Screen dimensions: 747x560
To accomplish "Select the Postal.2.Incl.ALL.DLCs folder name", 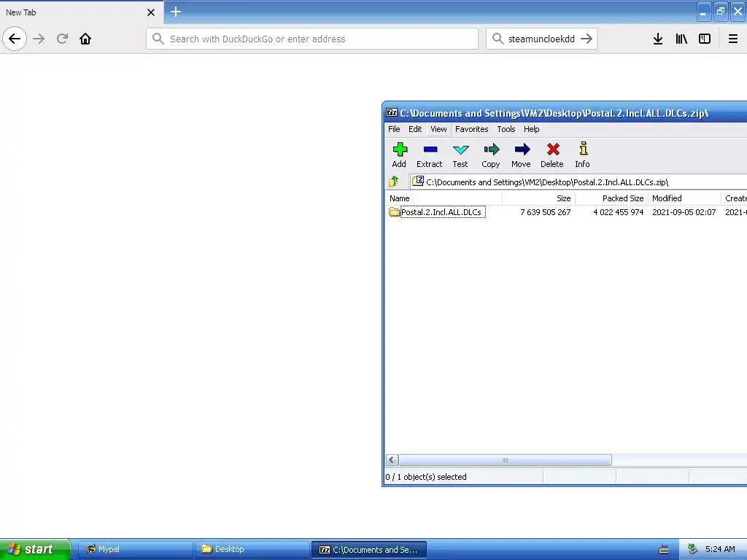I will pyautogui.click(x=441, y=212).
